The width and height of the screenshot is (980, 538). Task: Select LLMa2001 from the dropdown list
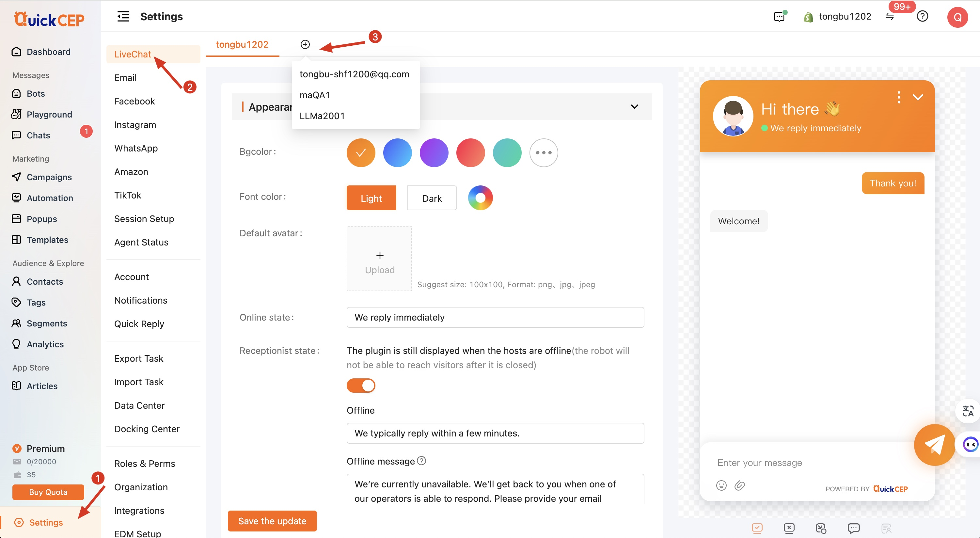coord(322,116)
